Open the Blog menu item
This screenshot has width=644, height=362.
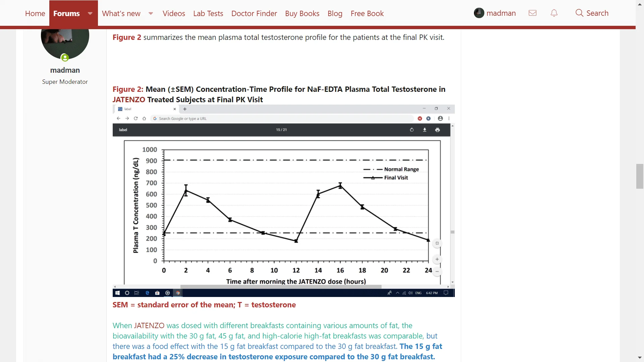pyautogui.click(x=335, y=13)
